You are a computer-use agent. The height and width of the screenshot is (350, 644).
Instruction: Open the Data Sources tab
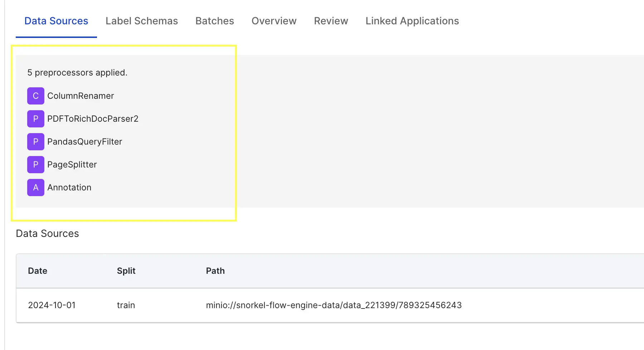coord(56,21)
